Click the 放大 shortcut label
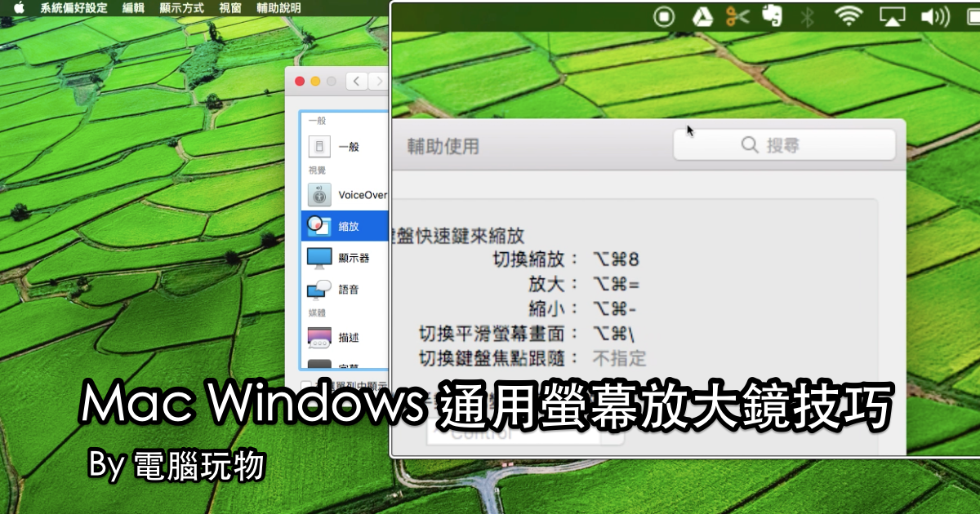980x514 pixels. pos(553,285)
